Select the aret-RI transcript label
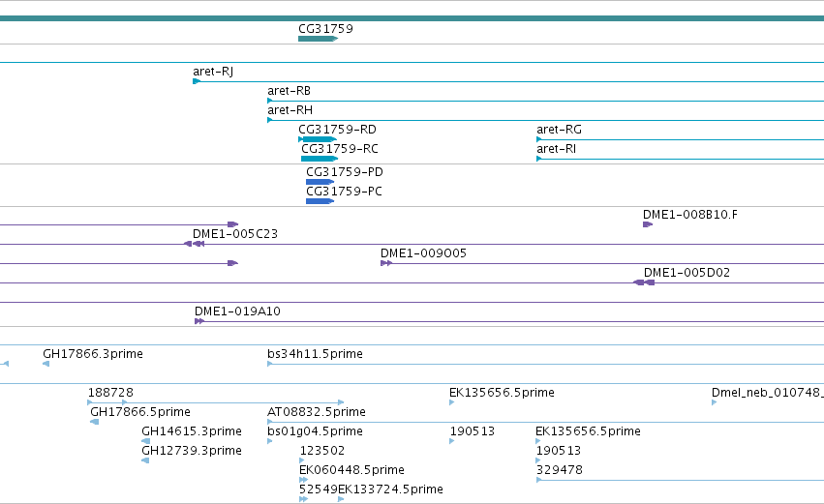The width and height of the screenshot is (824, 504). click(556, 149)
